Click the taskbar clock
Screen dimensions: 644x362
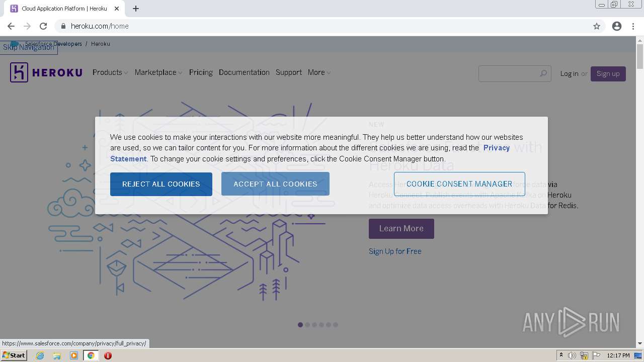click(x=618, y=355)
